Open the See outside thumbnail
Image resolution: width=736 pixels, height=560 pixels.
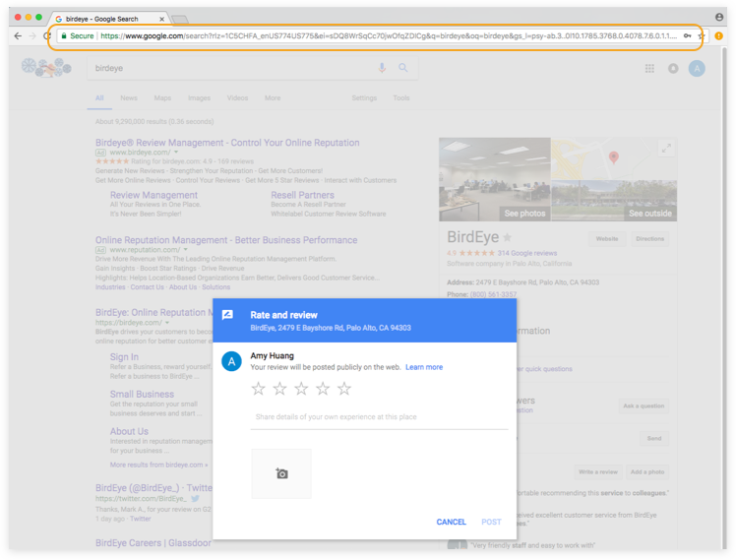tap(614, 201)
